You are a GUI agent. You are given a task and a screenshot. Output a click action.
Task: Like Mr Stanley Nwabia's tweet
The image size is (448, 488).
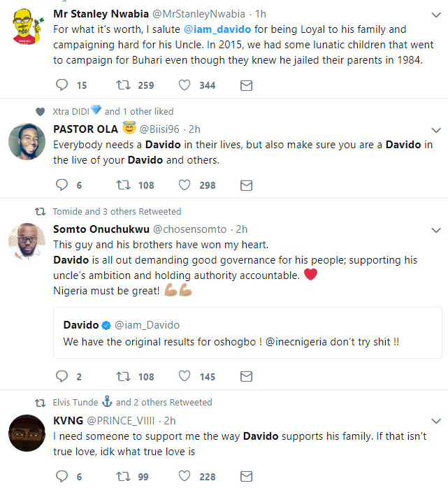(x=185, y=85)
